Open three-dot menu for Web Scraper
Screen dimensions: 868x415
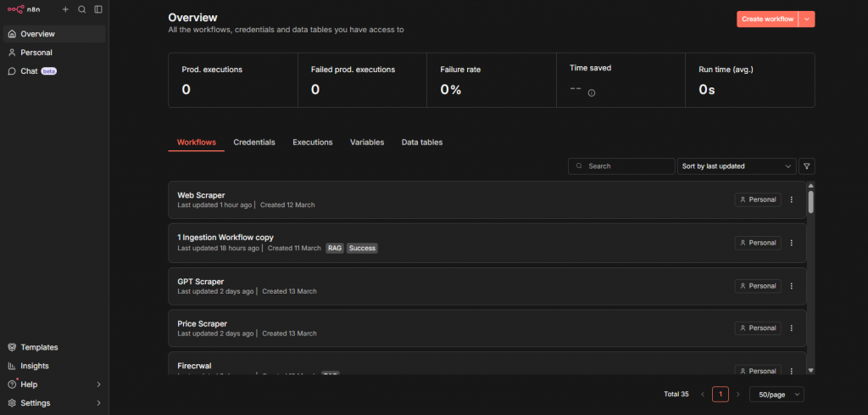(791, 199)
